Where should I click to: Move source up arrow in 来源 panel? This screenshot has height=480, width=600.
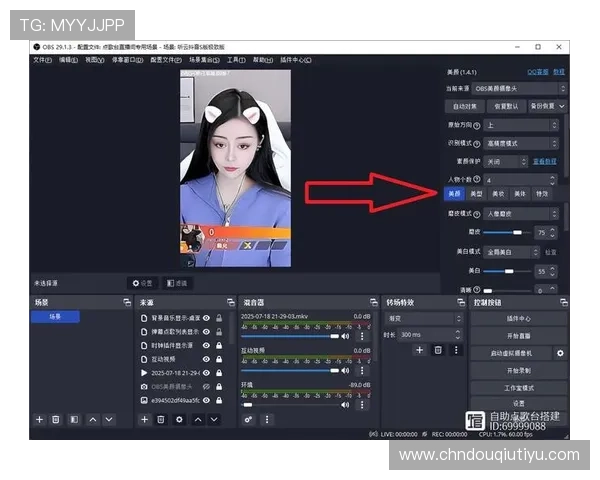click(x=198, y=420)
